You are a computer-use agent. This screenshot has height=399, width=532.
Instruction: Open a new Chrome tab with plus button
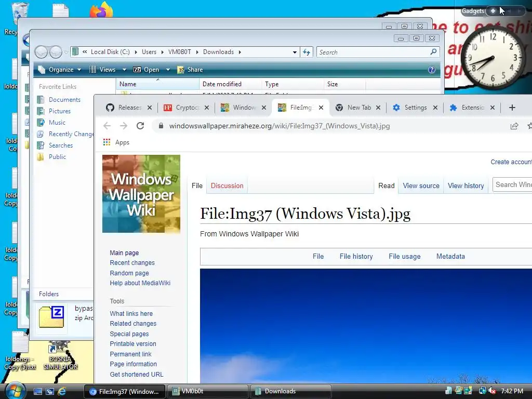point(512,108)
